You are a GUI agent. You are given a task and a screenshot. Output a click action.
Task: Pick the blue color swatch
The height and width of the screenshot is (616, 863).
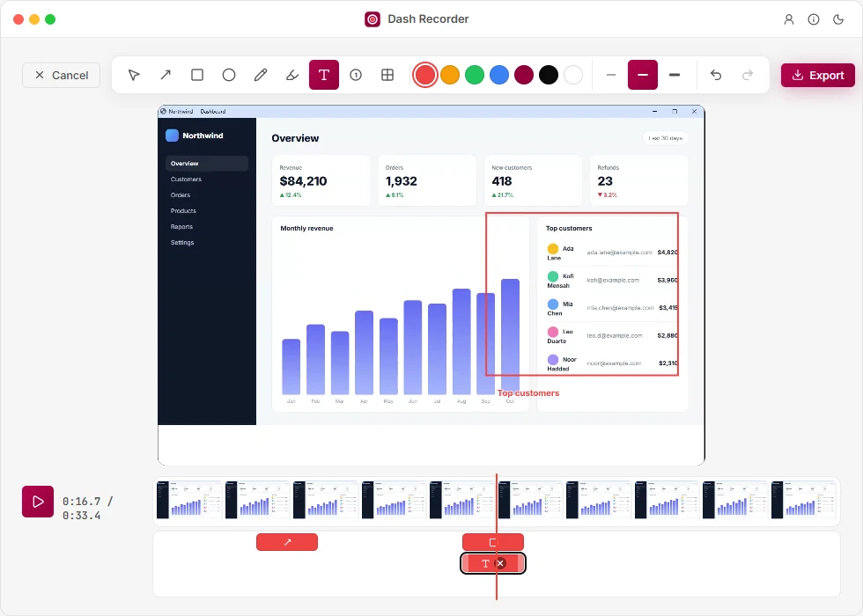[x=499, y=75]
